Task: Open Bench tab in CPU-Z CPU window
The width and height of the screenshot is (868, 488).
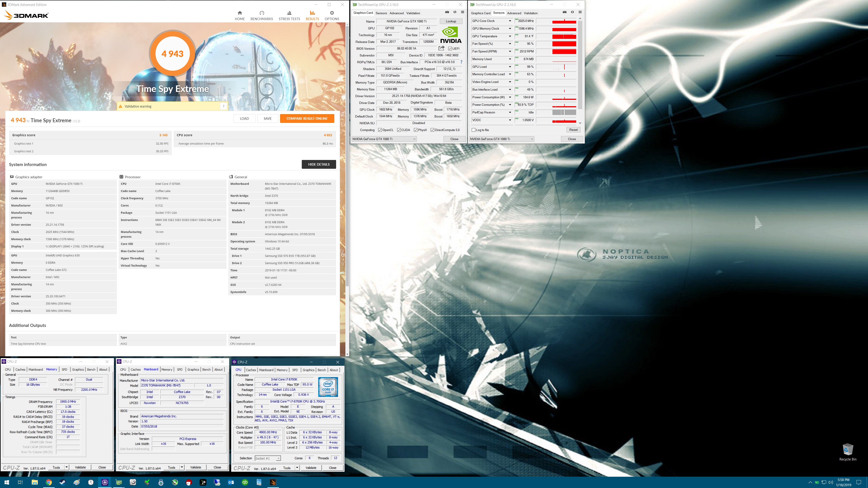Action: tap(322, 370)
